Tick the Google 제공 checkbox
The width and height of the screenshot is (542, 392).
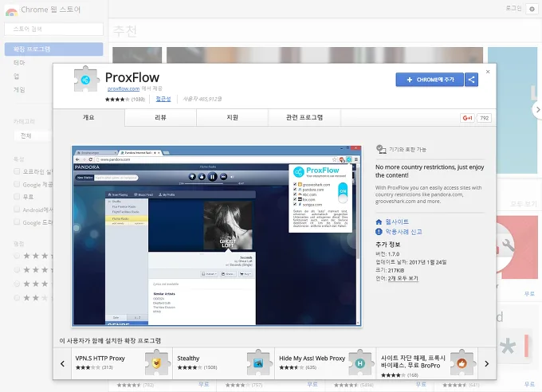point(17,184)
